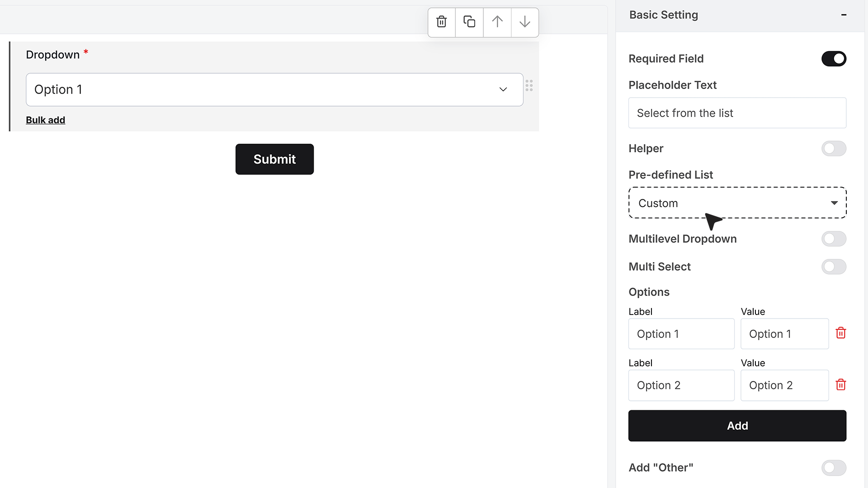Edit the Option 2 label field
This screenshot has height=488, width=868.
(x=681, y=385)
